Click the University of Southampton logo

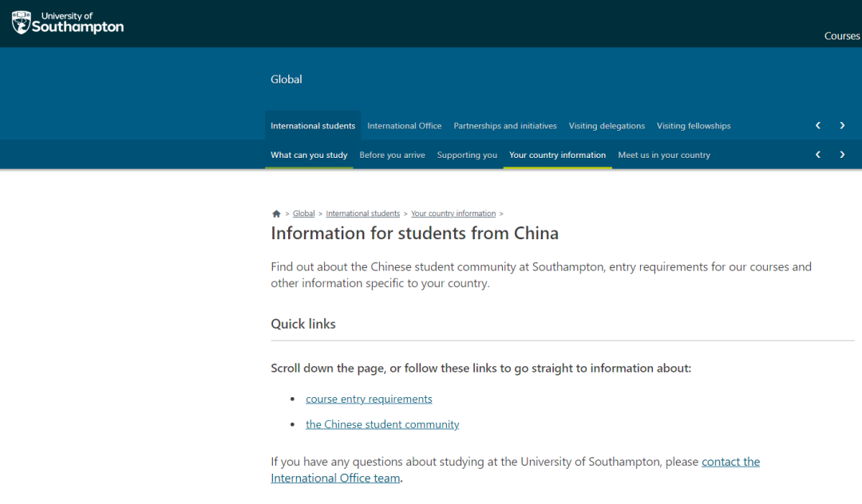[x=68, y=22]
